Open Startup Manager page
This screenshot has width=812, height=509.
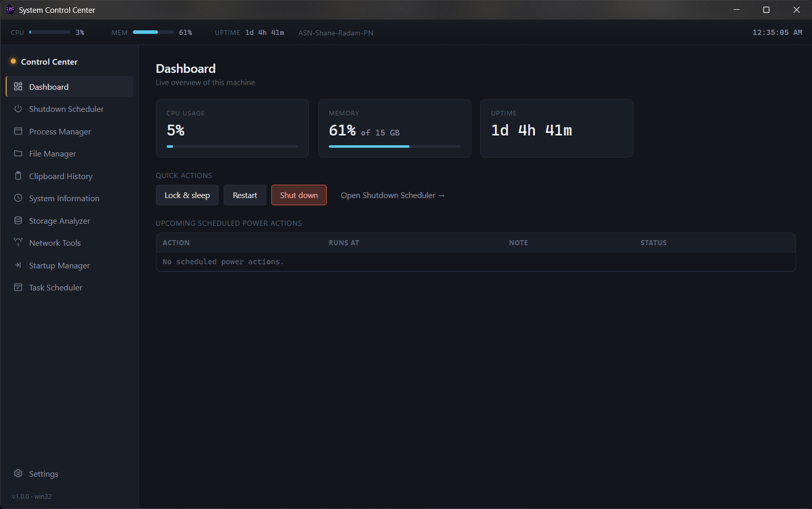click(x=69, y=265)
